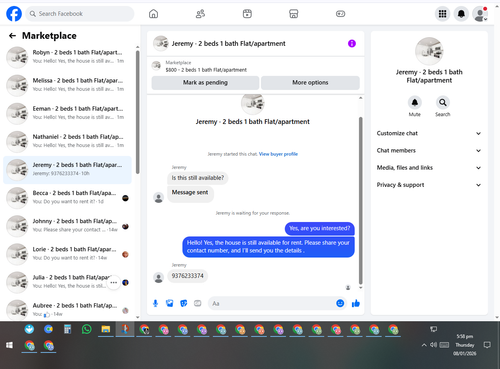Open Melissa's conversation

67,85
